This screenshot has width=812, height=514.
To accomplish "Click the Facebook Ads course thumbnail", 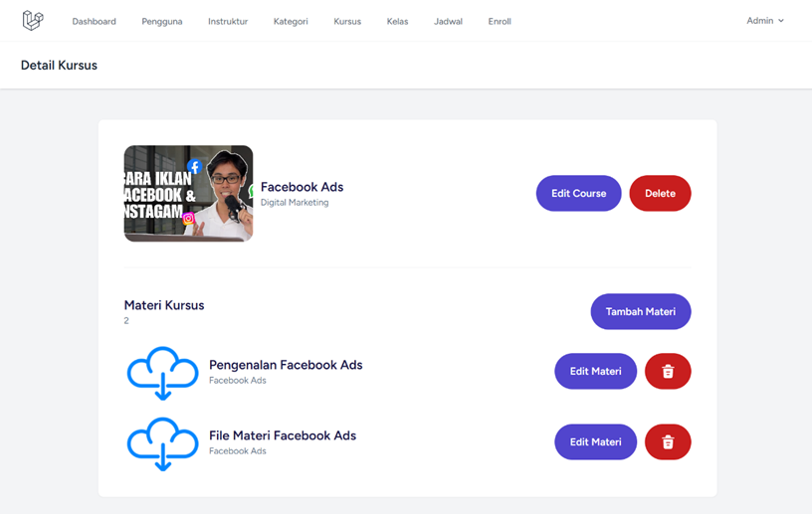I will pos(188,194).
